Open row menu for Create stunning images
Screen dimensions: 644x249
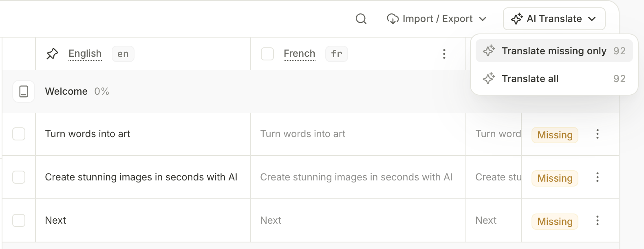click(x=597, y=177)
